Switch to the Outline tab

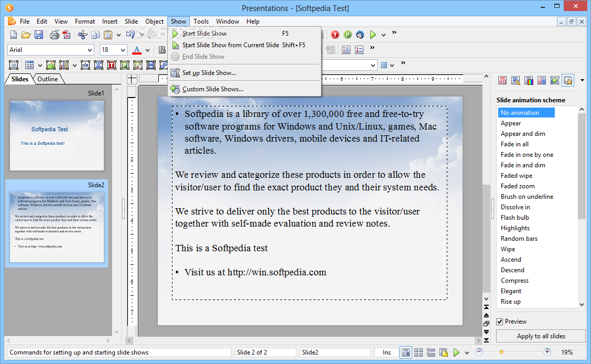pos(48,79)
